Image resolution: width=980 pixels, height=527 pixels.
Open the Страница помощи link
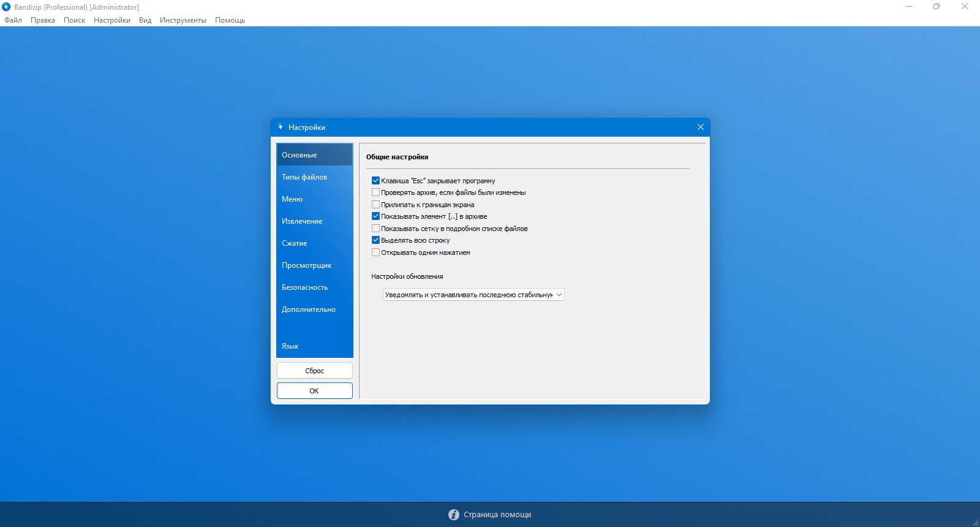pyautogui.click(x=497, y=515)
